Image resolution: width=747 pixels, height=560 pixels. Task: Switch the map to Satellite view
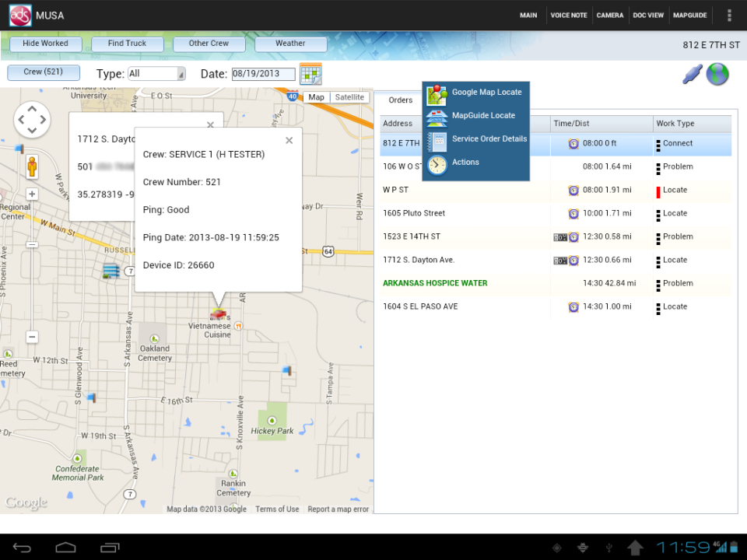click(349, 97)
